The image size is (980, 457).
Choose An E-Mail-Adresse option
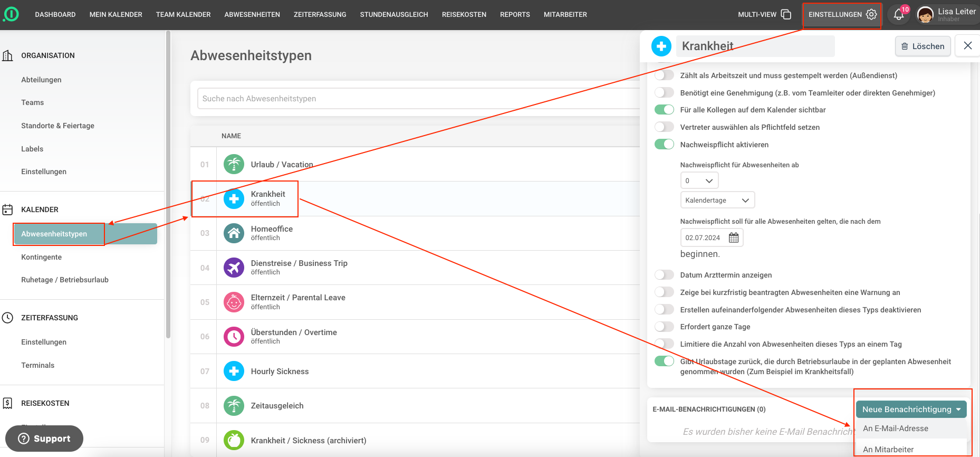click(x=911, y=429)
